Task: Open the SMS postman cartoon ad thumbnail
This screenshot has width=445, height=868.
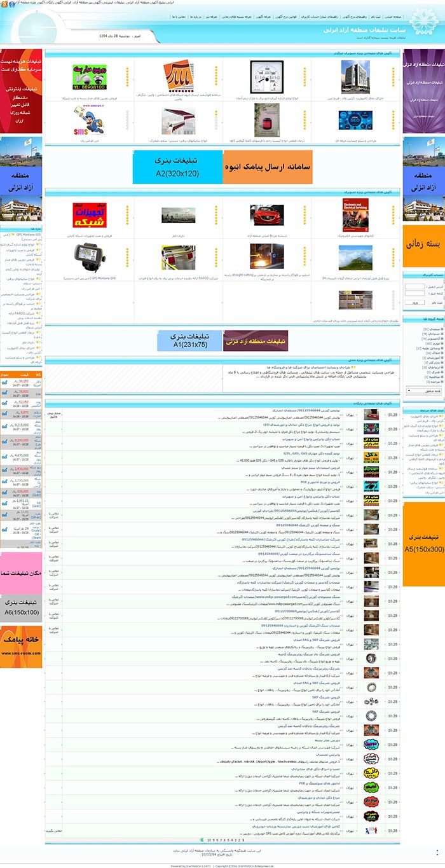Action: [x=89, y=120]
